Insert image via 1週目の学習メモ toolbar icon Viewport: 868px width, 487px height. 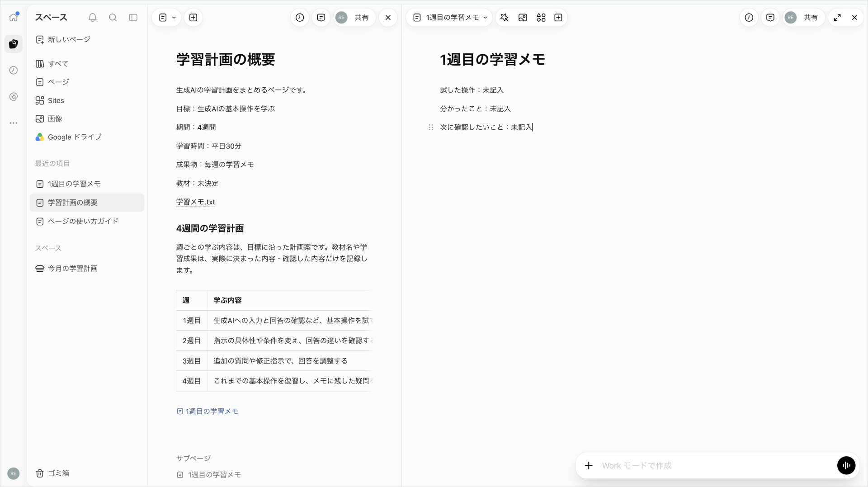click(x=523, y=18)
